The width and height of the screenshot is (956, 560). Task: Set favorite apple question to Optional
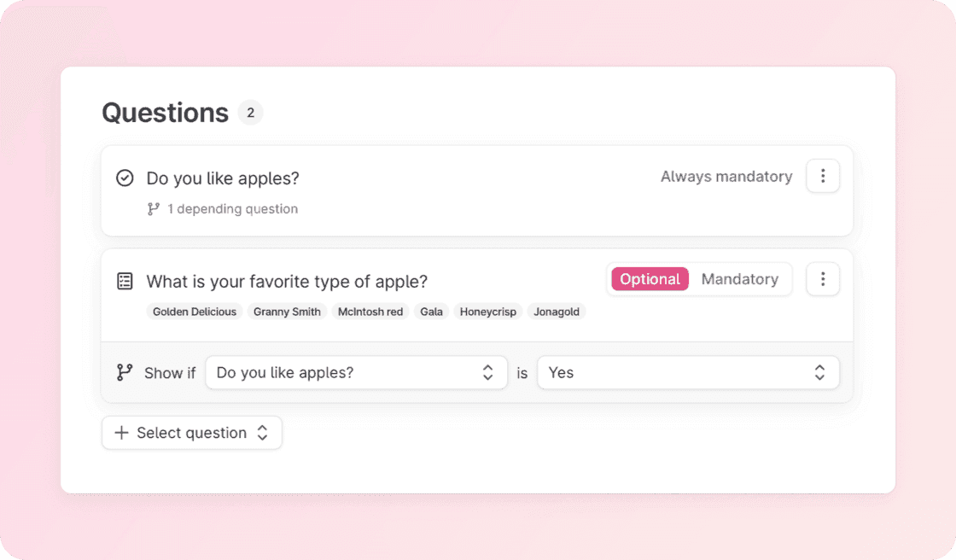pos(650,279)
